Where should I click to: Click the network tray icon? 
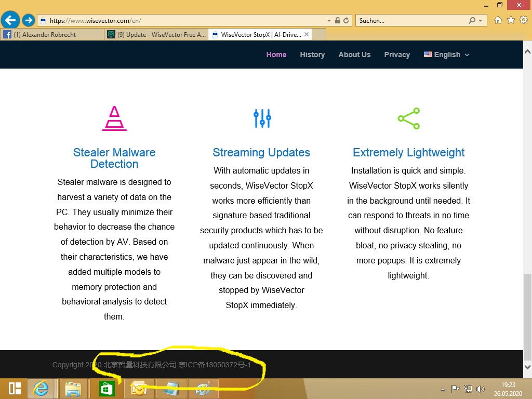[x=468, y=389]
